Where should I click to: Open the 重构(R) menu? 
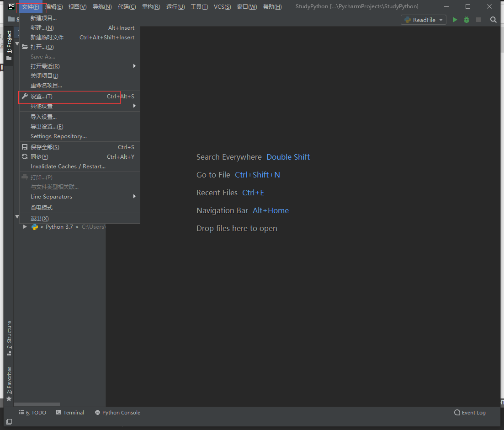coord(151,7)
